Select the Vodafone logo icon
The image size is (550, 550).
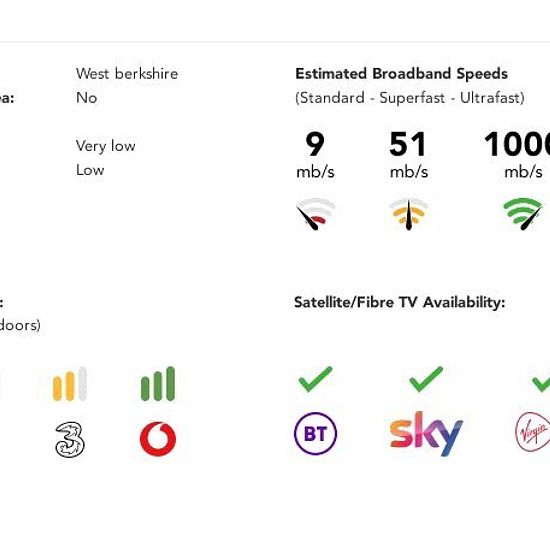tap(158, 439)
